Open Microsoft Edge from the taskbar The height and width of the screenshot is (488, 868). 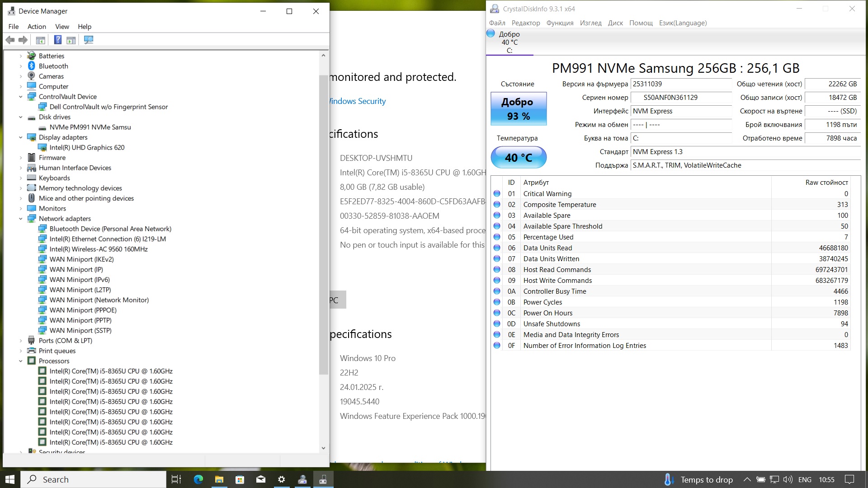click(198, 479)
